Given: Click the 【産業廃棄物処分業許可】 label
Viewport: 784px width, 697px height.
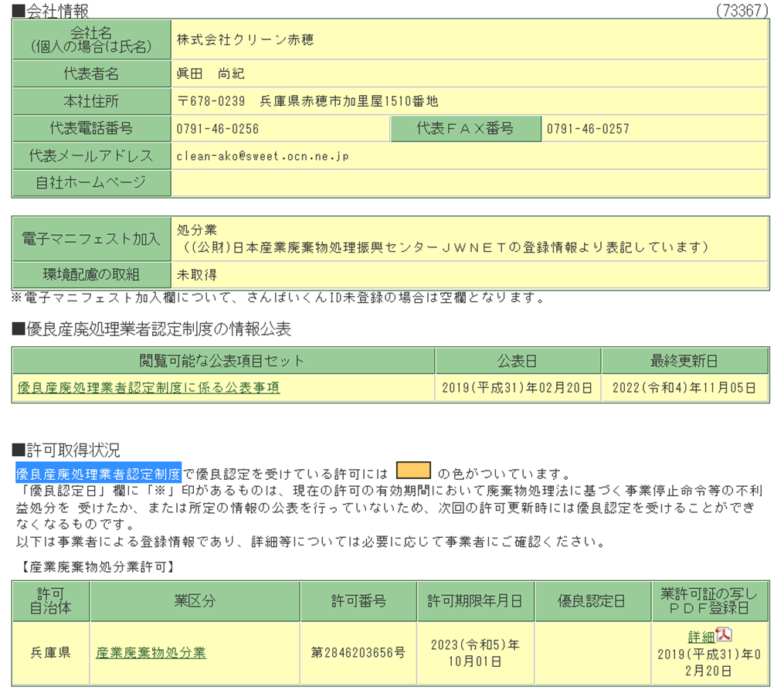Looking at the screenshot, I should click(97, 567).
